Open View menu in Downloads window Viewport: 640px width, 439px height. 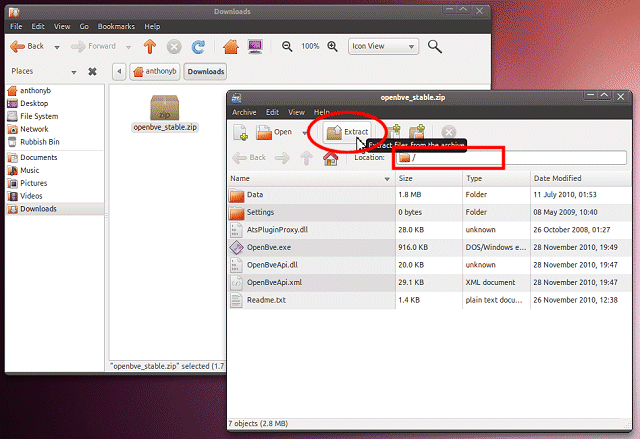point(62,27)
